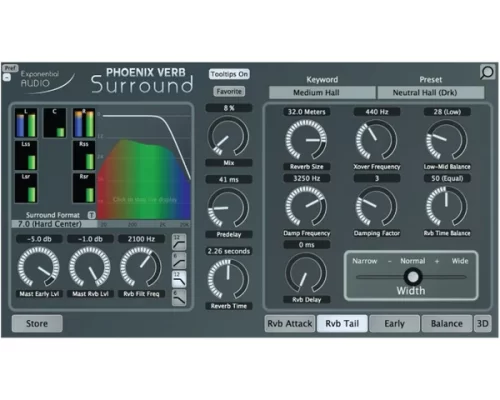
Task: Collapse plugin using the minus icon below Pref
Action: (7, 78)
